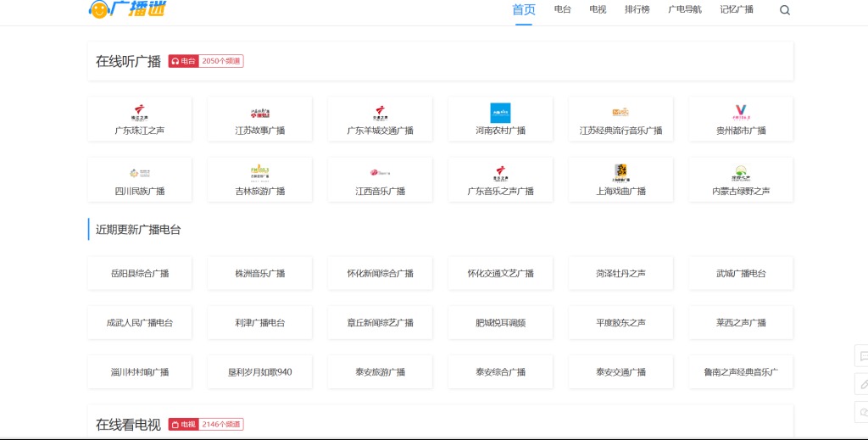Open the 排行榜 menu item
The height and width of the screenshot is (440, 868).
[x=637, y=9]
